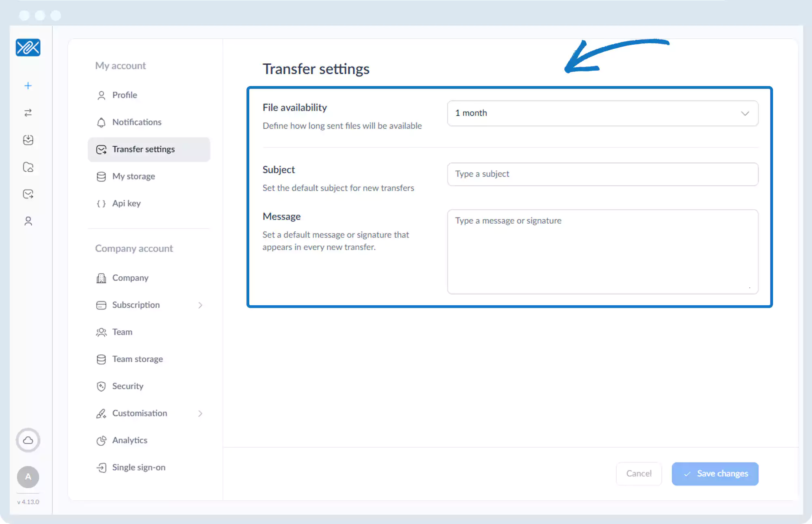Expand the Subscription submenu chevron
Image resolution: width=812 pixels, height=524 pixels.
point(200,305)
